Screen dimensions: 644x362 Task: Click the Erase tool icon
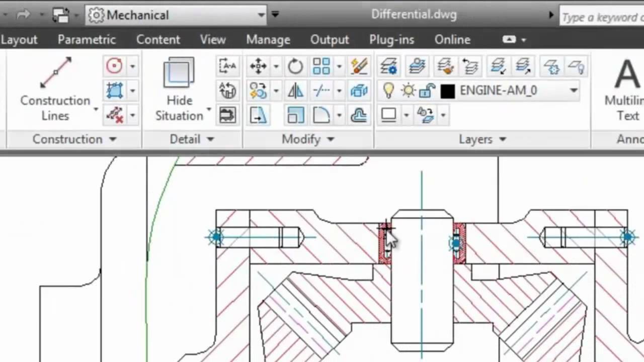(x=359, y=66)
